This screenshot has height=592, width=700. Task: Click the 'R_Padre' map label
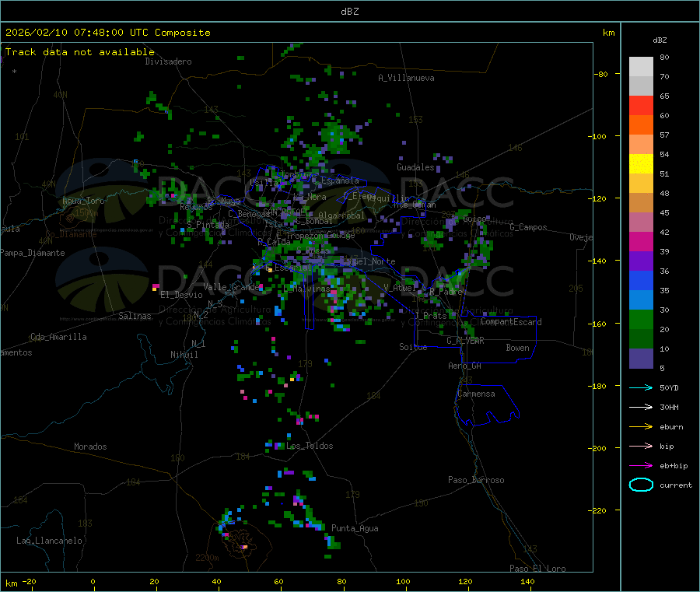pos(446,292)
